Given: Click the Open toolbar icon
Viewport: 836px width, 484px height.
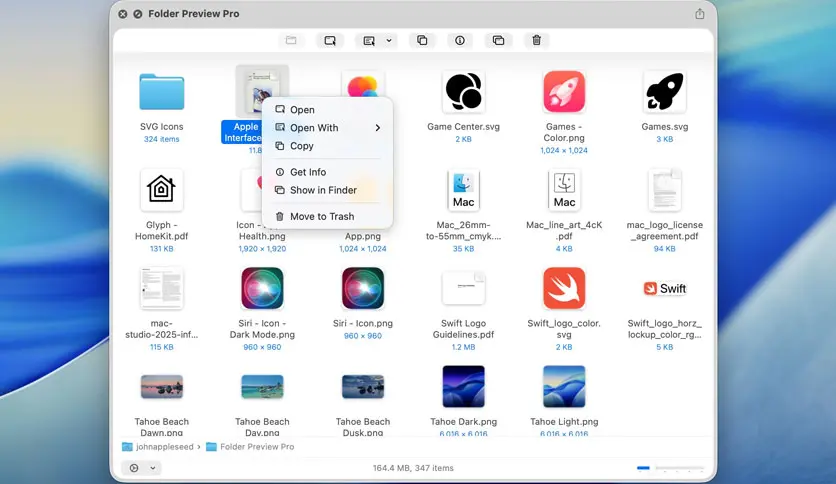Looking at the screenshot, I should coord(330,41).
